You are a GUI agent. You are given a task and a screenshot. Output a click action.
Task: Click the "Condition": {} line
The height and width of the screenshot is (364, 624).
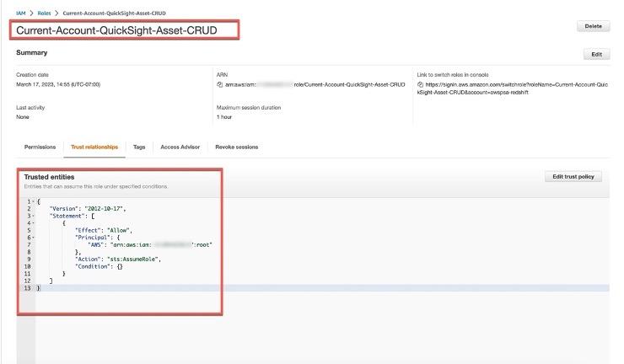[x=99, y=266]
